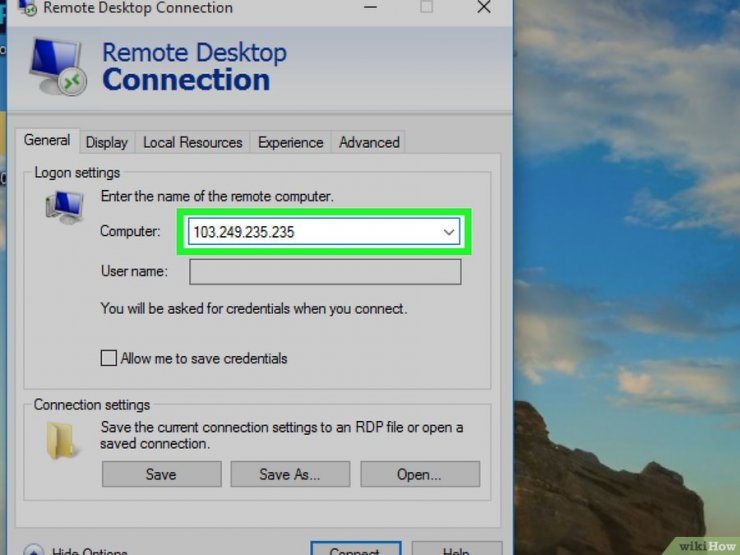Click the Remote Desktop title bar icon
This screenshot has height=555, width=740.
26,8
